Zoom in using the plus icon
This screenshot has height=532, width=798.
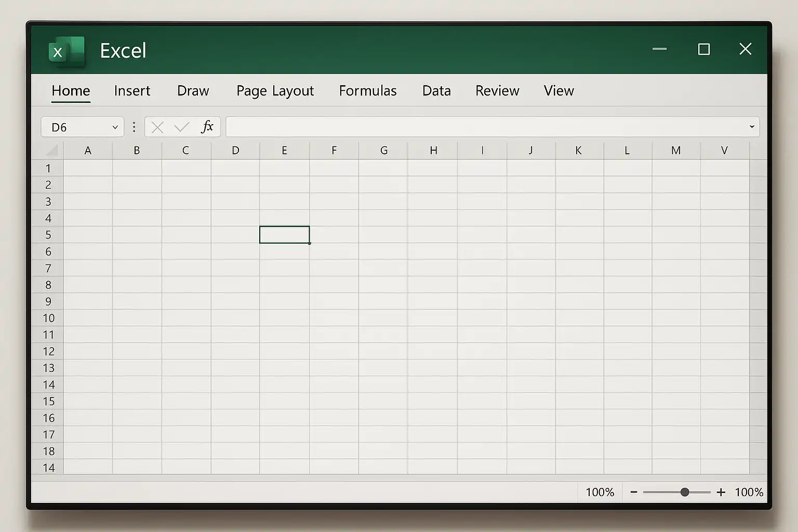point(721,492)
